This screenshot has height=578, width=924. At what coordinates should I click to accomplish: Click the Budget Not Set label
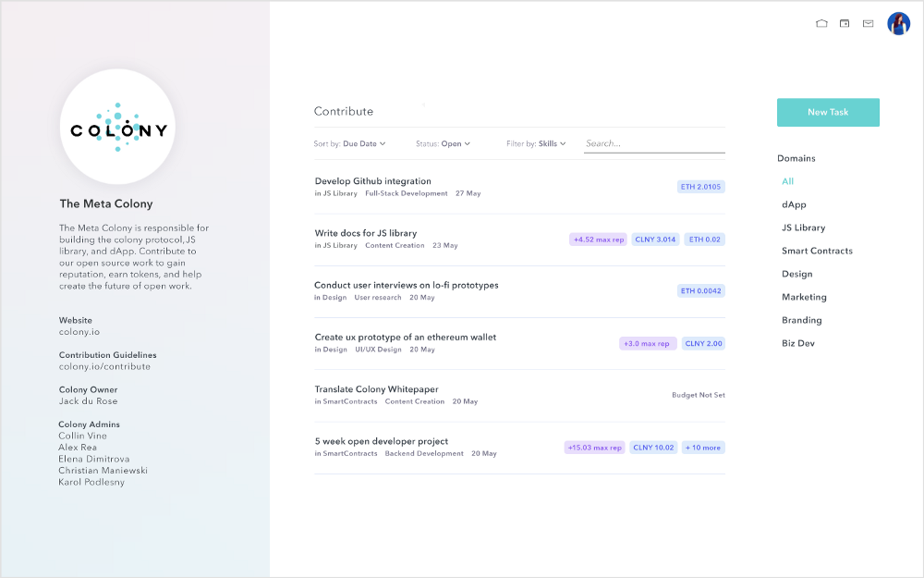[699, 395]
